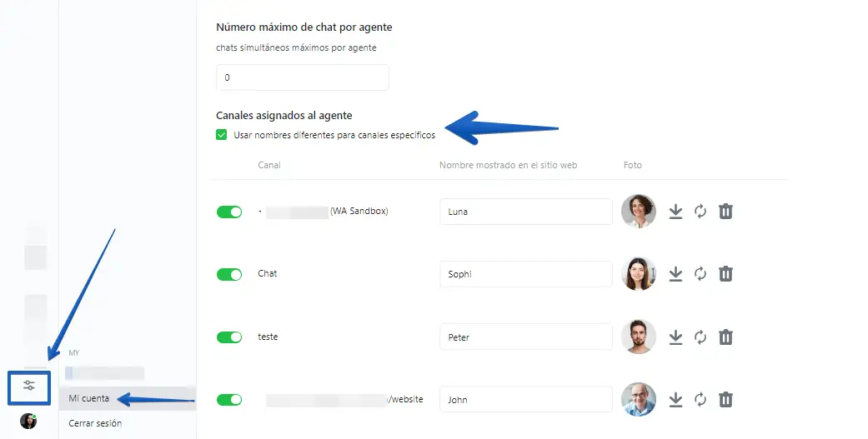Viewport: 868px width, 439px height.
Task: Toggle off the WA Sandbox channel
Action: 229,212
